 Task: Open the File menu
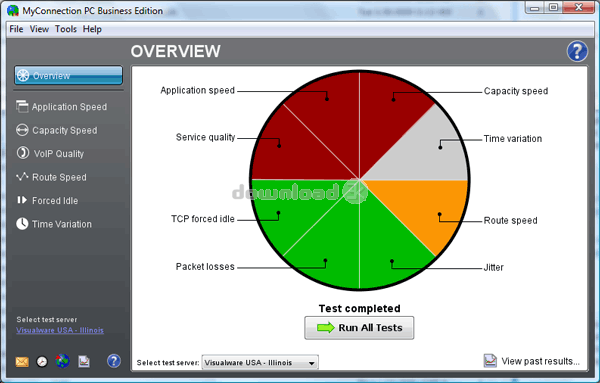16,29
